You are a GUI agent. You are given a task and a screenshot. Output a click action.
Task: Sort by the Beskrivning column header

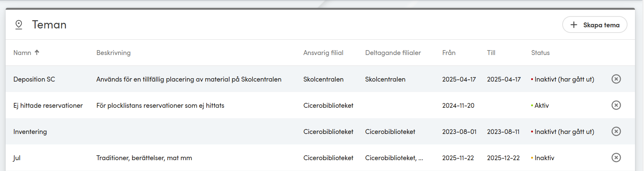113,53
